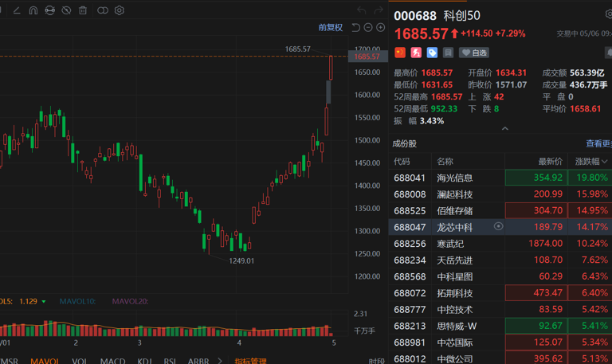Click the target icon on 龙芯中科 row

tap(498, 226)
